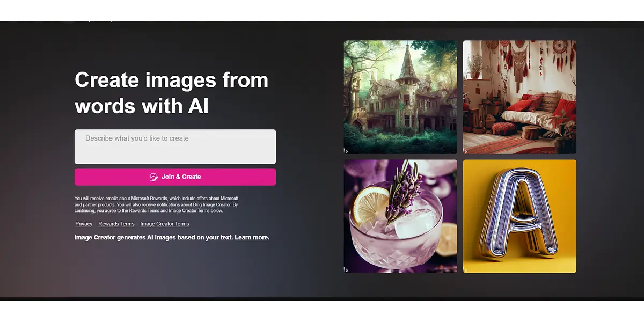
Task: Select the lavender cocktail sample image
Action: click(x=400, y=216)
